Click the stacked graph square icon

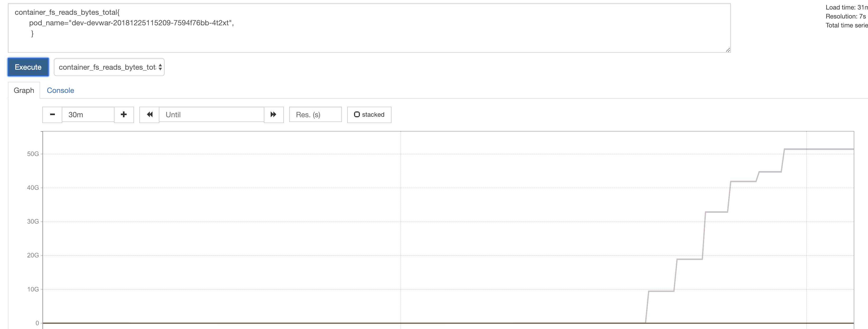[x=357, y=114]
